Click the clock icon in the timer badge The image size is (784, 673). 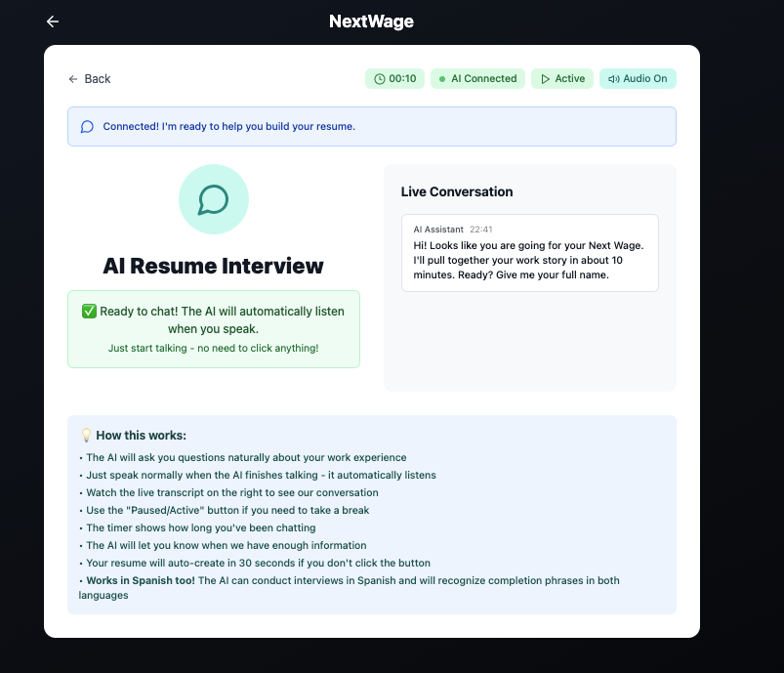pyautogui.click(x=380, y=79)
